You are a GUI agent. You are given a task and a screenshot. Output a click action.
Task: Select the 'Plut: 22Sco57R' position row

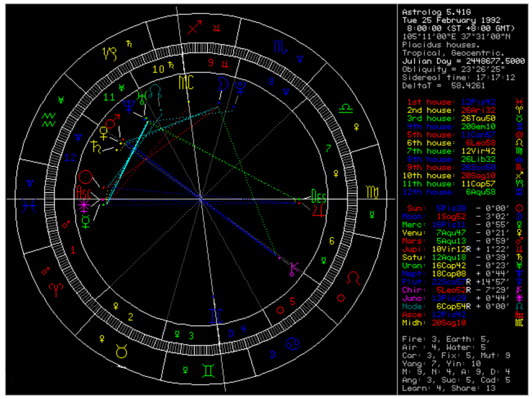[456, 282]
